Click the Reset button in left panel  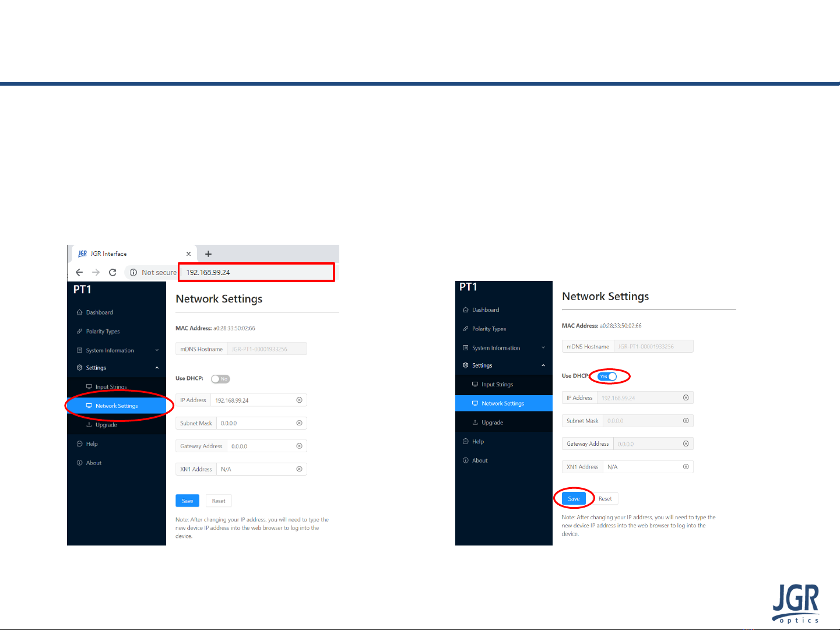coord(219,501)
